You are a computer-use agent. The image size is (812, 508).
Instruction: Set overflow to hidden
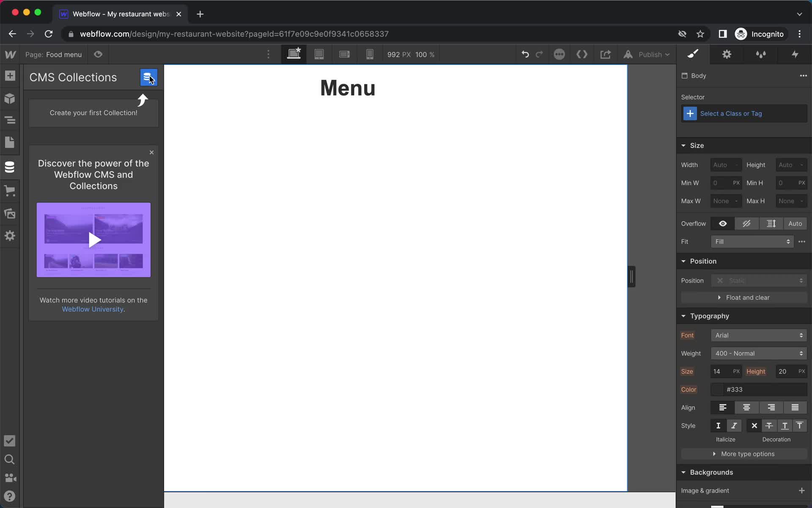(x=746, y=224)
